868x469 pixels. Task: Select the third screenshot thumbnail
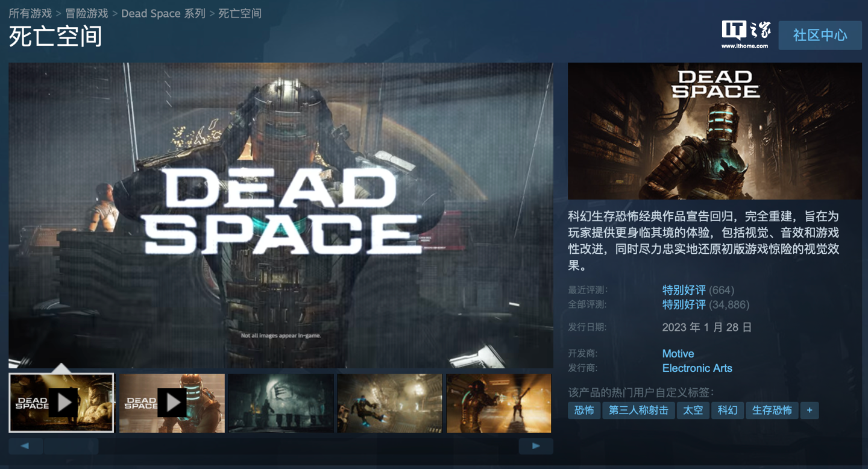[x=281, y=403]
